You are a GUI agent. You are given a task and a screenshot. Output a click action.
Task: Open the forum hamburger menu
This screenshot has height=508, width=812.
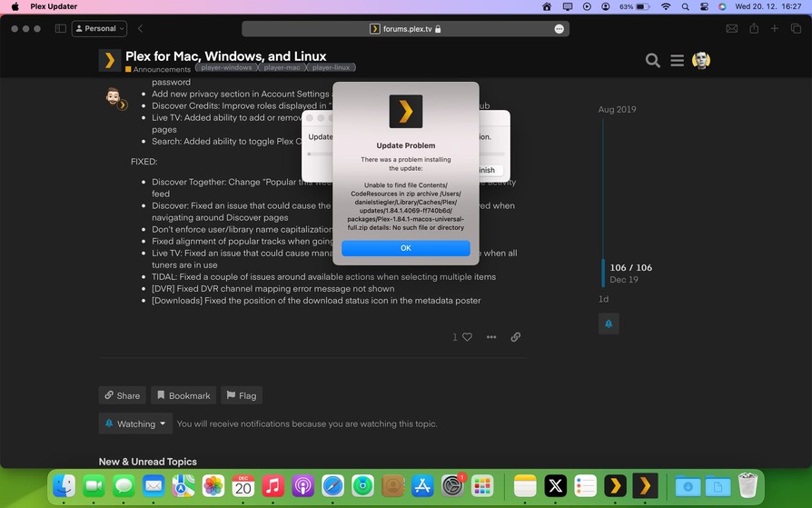677,60
